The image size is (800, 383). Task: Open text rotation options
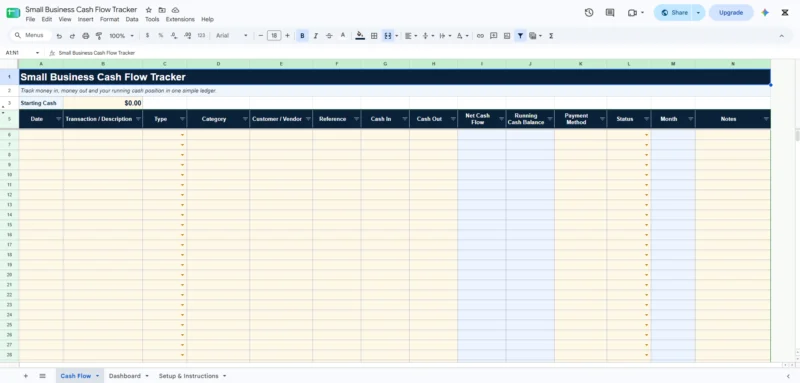[x=462, y=36]
